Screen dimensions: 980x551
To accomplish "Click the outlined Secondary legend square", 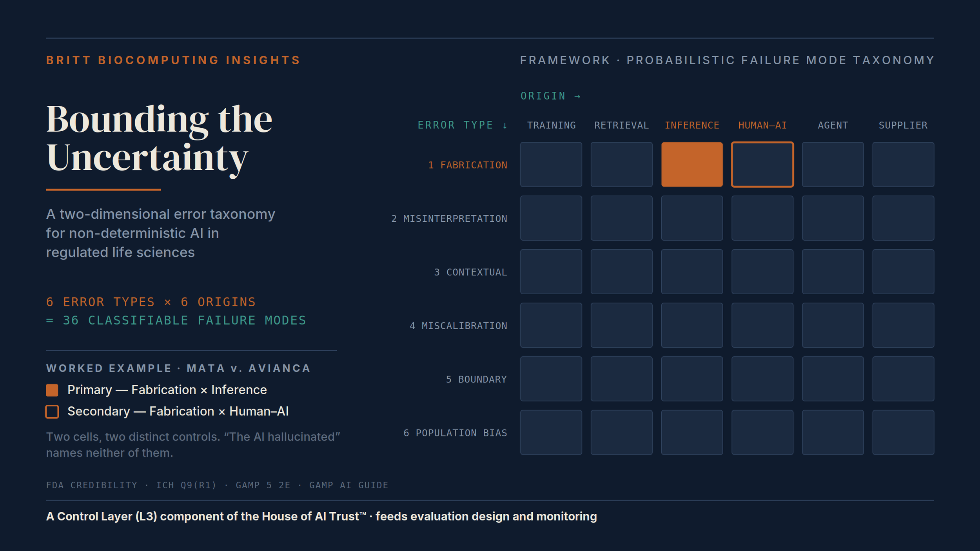I will [52, 411].
